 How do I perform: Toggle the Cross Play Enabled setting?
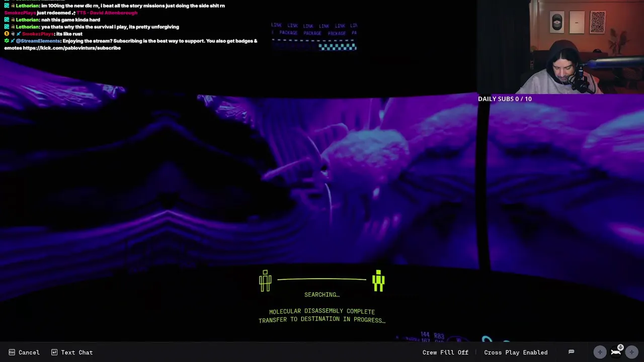[x=516, y=352]
